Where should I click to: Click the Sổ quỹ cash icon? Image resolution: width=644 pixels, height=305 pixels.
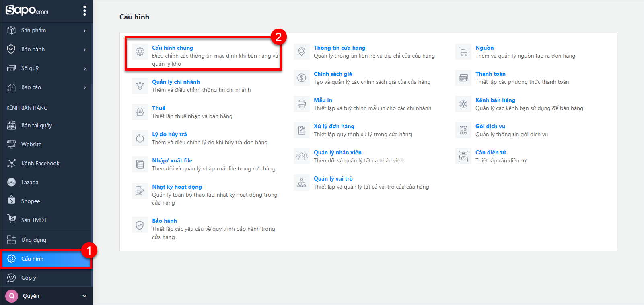[12, 68]
